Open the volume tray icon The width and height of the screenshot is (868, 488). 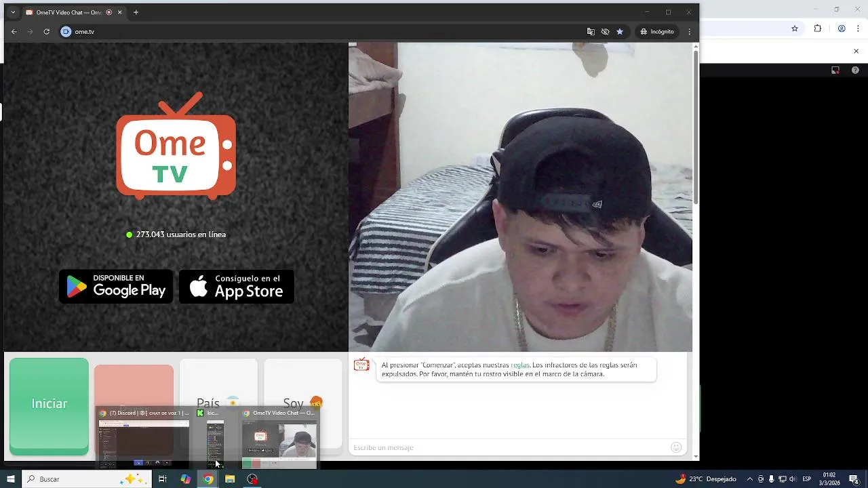point(792,479)
